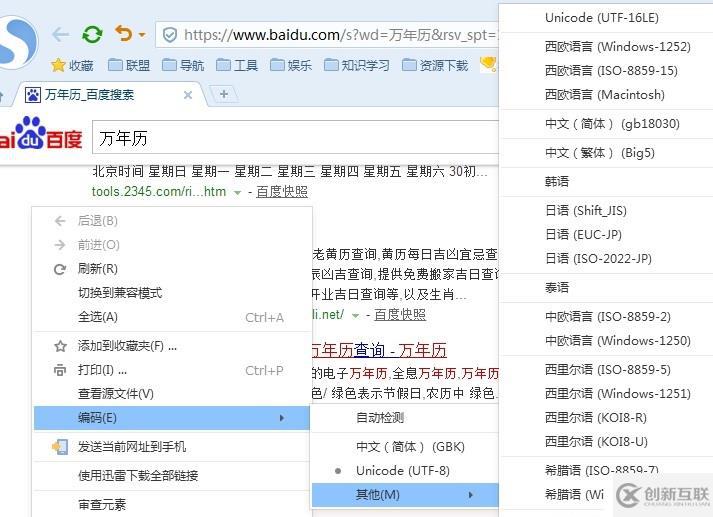This screenshot has width=713, height=517.
Task: Select 西欧语言 (Macintosh) encoding
Action: tap(606, 95)
